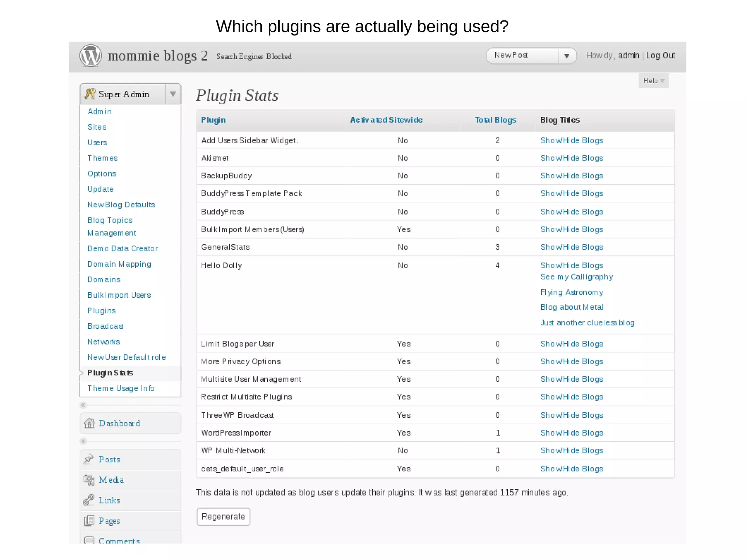The image size is (747, 560).
Task: Click the Posts pushpin icon
Action: click(89, 459)
